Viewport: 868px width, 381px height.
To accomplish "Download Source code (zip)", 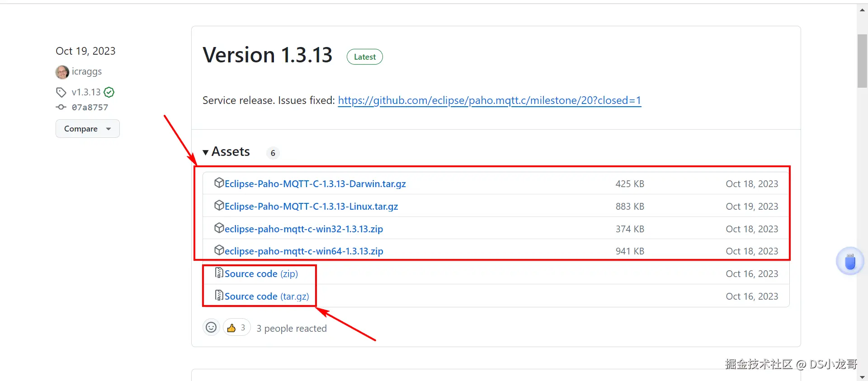I will tap(261, 274).
